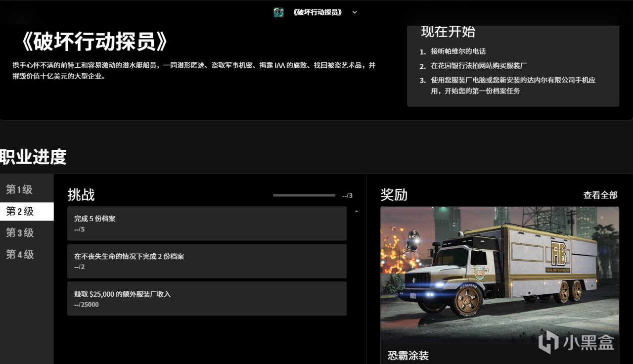
Task: Click the challenge progress bar showing --/3
Action: coord(304,195)
